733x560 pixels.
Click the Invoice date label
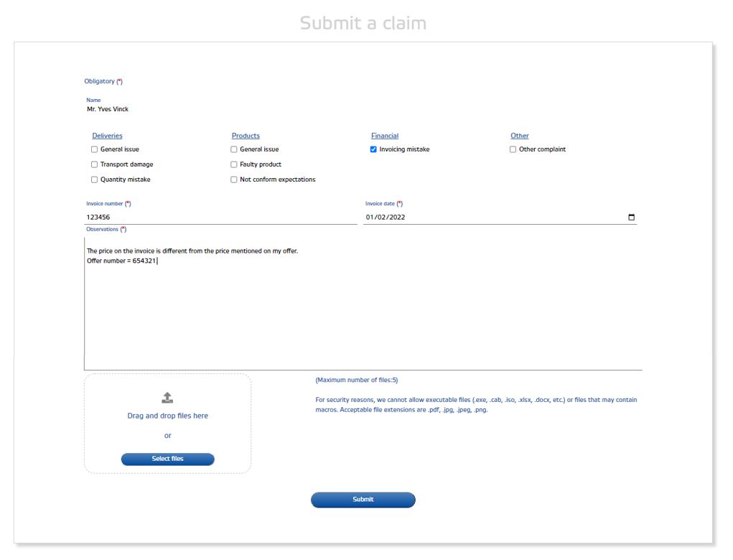[384, 203]
